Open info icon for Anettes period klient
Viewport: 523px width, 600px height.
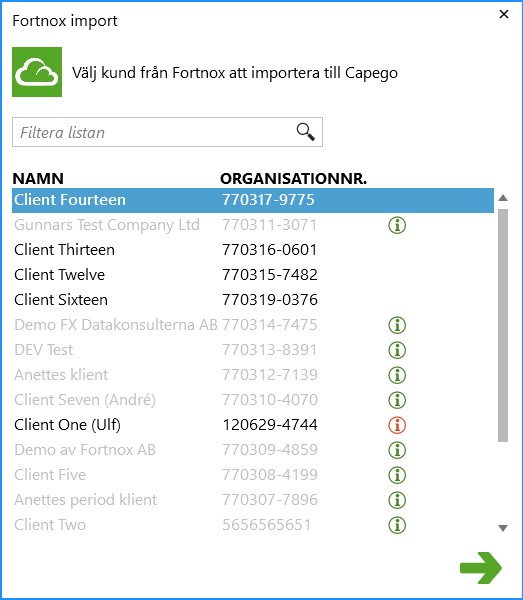coord(397,500)
